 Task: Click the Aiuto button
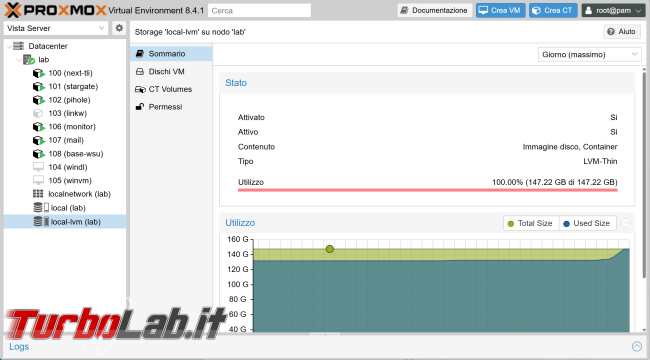click(622, 32)
